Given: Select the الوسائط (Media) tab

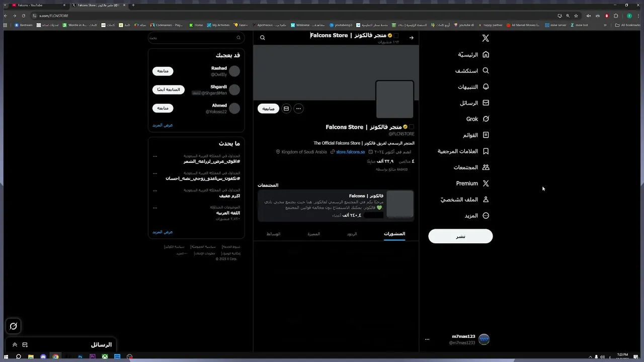Looking at the screenshot, I should [273, 234].
